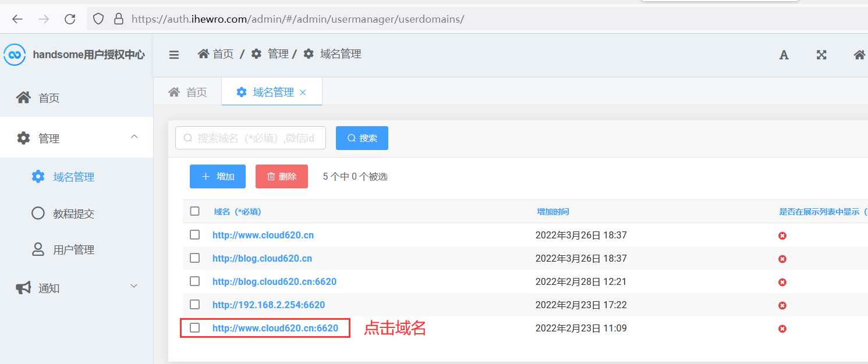Select checkbox for http://www.cloud620.cn:6620
This screenshot has width=868, height=364.
195,327
